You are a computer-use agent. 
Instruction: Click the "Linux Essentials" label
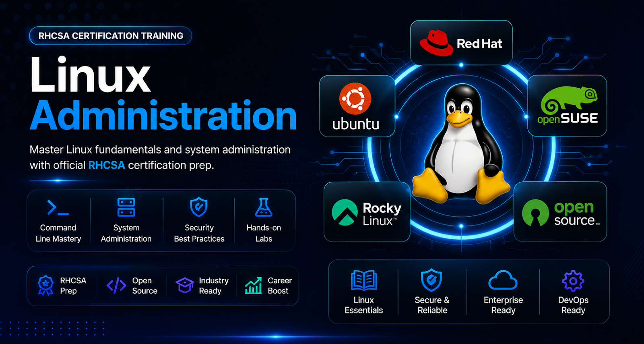click(364, 305)
